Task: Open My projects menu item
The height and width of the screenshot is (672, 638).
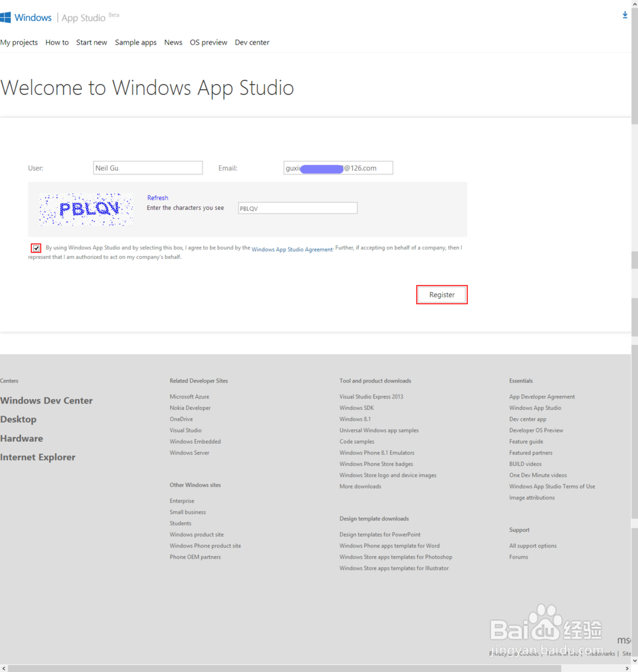Action: click(x=19, y=43)
